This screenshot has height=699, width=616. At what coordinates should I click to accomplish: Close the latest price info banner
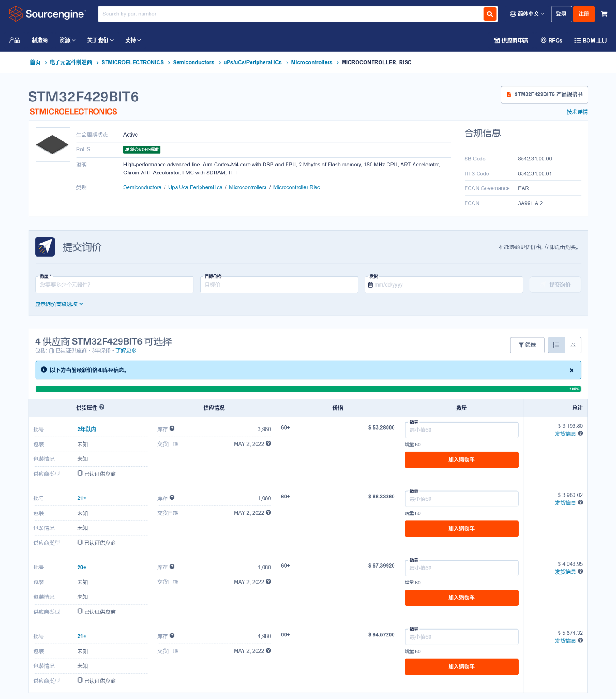click(x=571, y=370)
